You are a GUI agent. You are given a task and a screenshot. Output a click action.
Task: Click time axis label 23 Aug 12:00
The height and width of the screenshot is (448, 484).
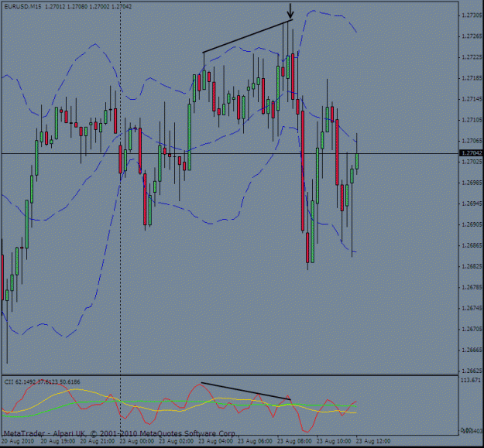click(x=374, y=441)
